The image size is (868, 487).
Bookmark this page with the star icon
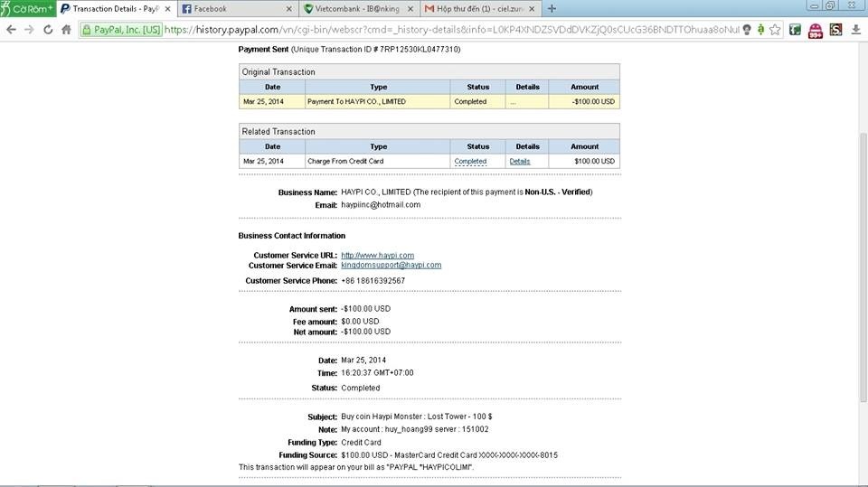[x=775, y=29]
